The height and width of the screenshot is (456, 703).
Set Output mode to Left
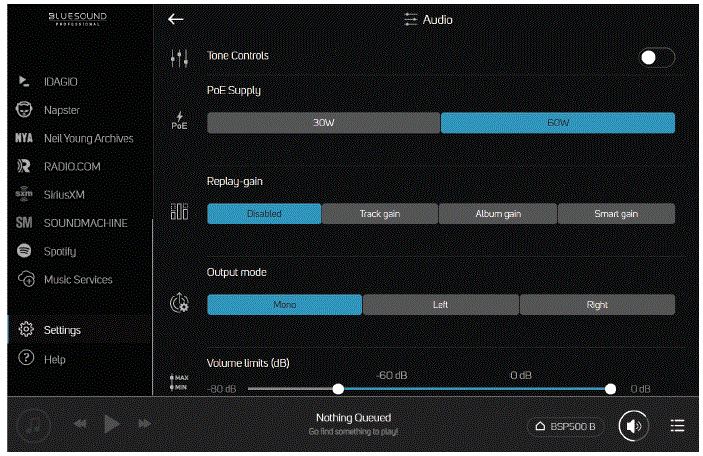(x=440, y=304)
